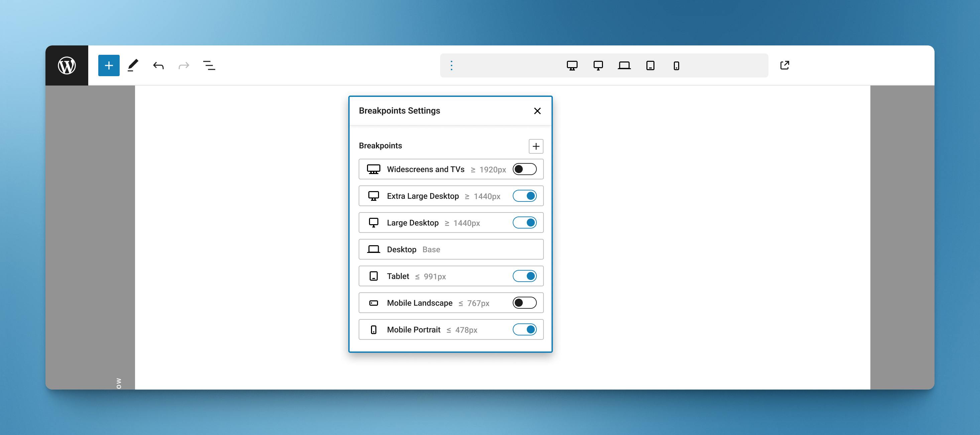The width and height of the screenshot is (980, 435).
Task: Select the Extra Large Desktop label
Action: pos(423,196)
